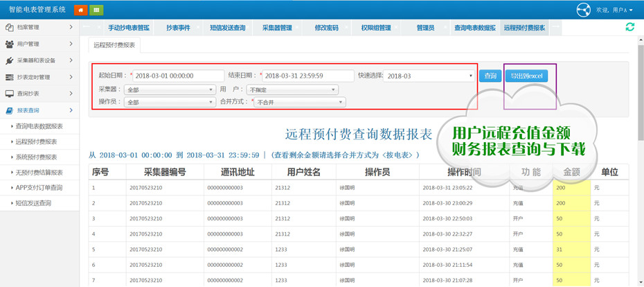Click the green refresh icon
The width and height of the screenshot is (644, 287).
[x=629, y=27]
